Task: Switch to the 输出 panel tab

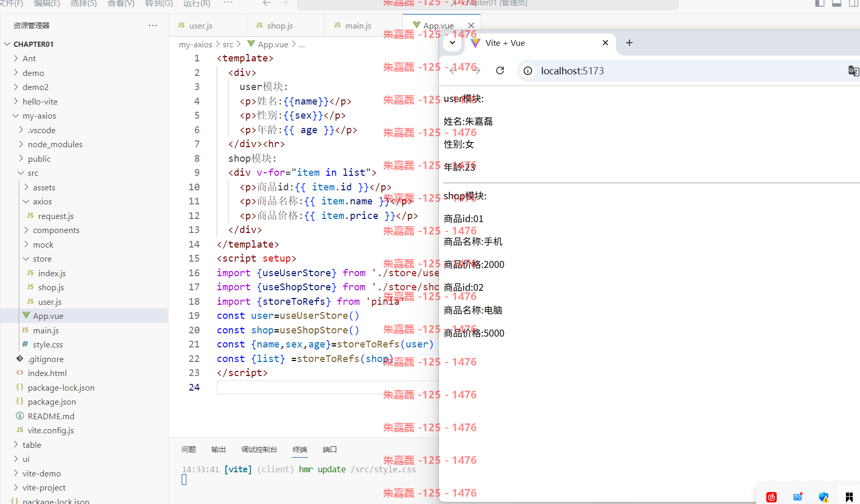Action: (x=219, y=449)
